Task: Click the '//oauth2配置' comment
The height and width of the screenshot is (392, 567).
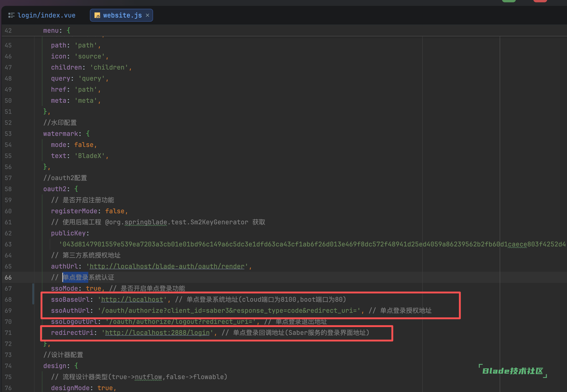Action: (65, 178)
